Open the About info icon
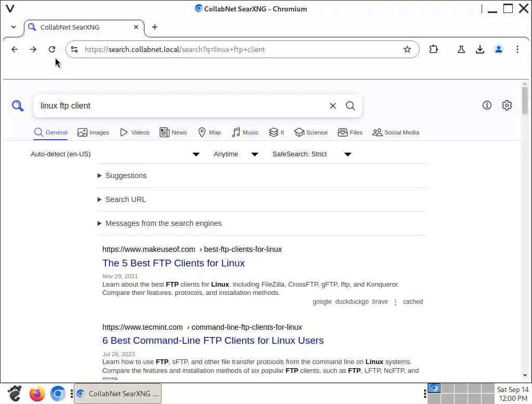 487,105
